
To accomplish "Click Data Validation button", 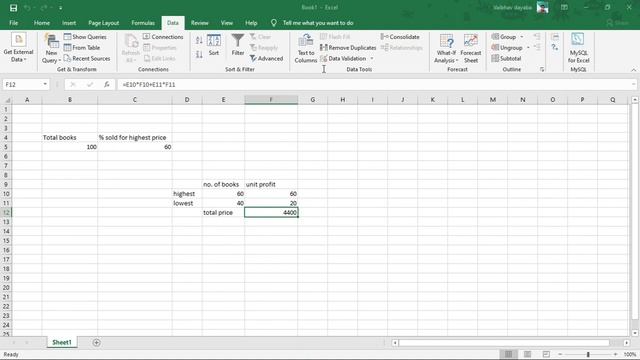I will tap(343, 59).
